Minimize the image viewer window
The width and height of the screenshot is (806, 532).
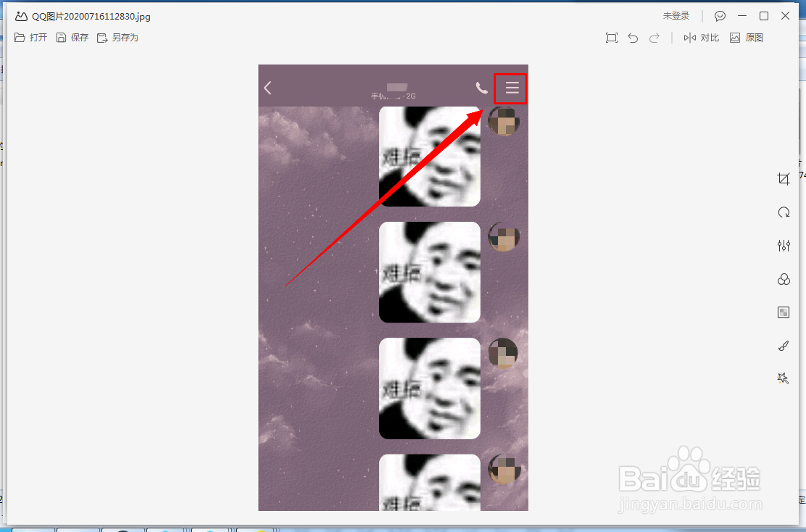point(741,16)
